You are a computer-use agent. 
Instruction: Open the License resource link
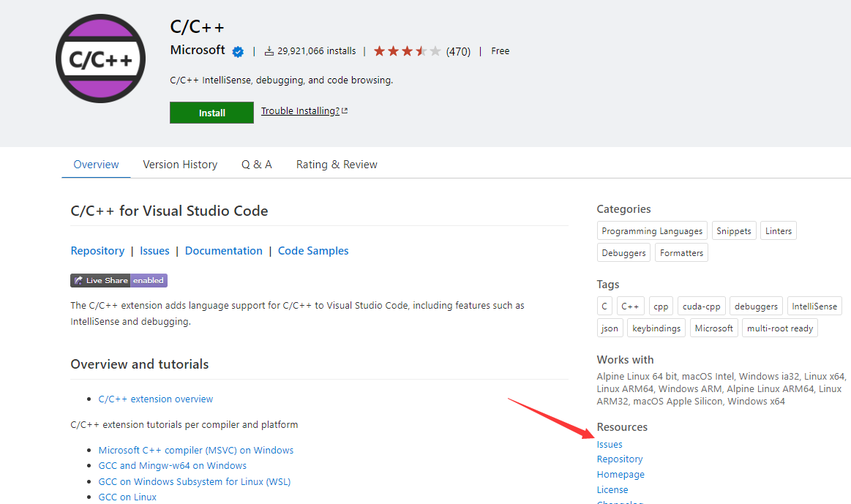[x=612, y=489]
